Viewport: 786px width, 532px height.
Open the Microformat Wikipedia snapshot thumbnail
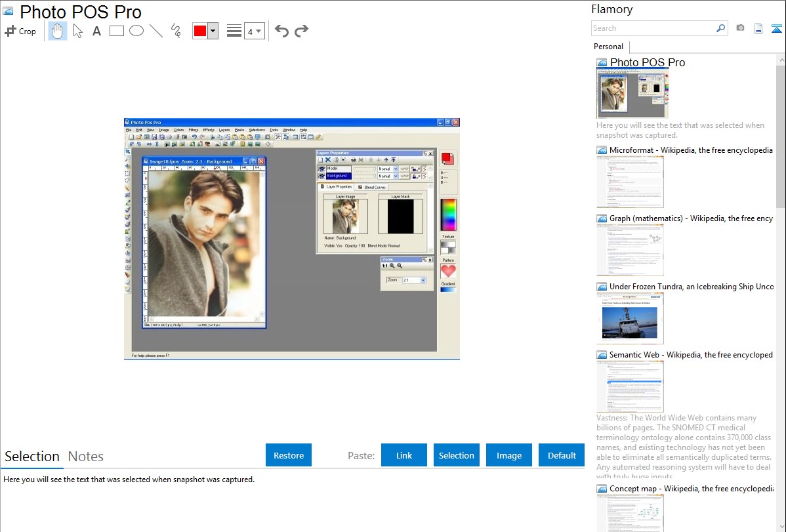click(630, 182)
